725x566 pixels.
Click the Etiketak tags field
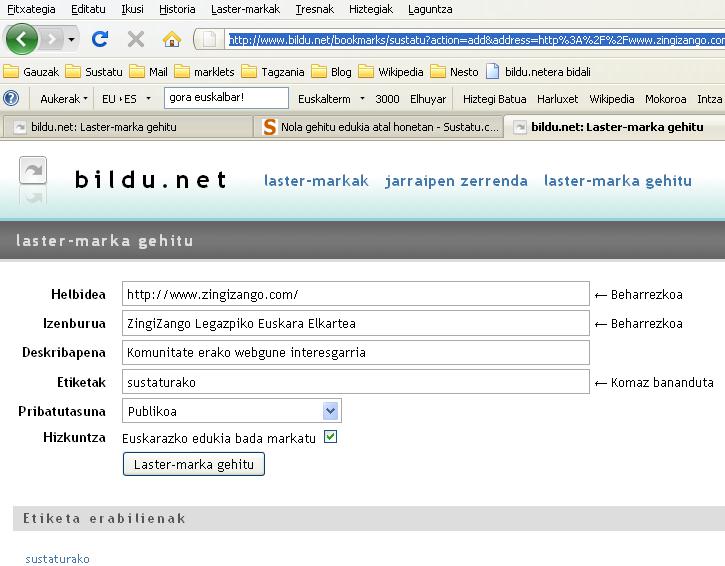(x=356, y=381)
